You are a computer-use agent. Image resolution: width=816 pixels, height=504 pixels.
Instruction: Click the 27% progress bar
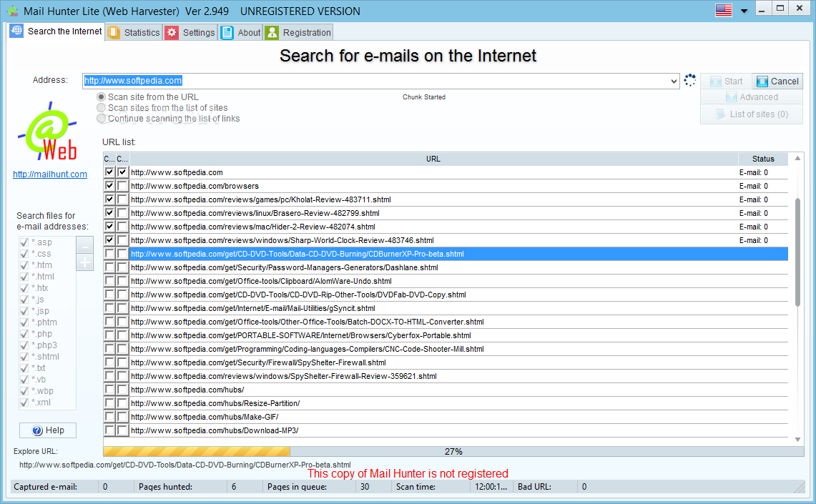[x=453, y=452]
